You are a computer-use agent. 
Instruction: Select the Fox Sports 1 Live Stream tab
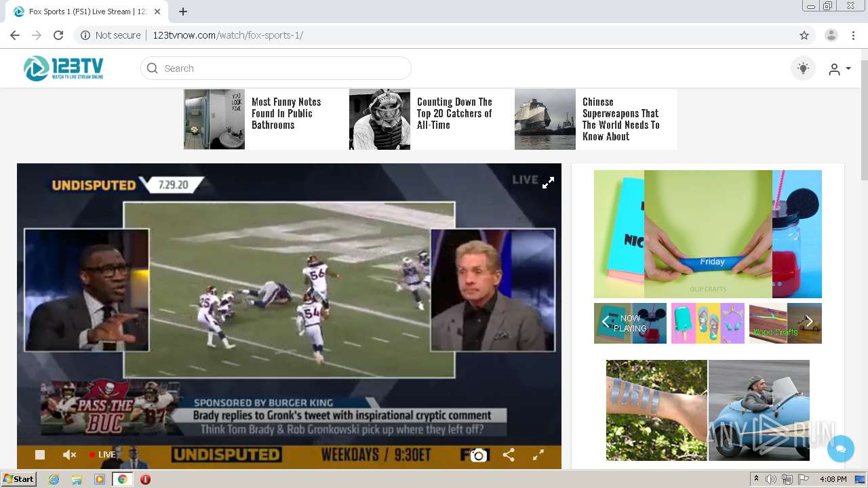click(x=87, y=12)
